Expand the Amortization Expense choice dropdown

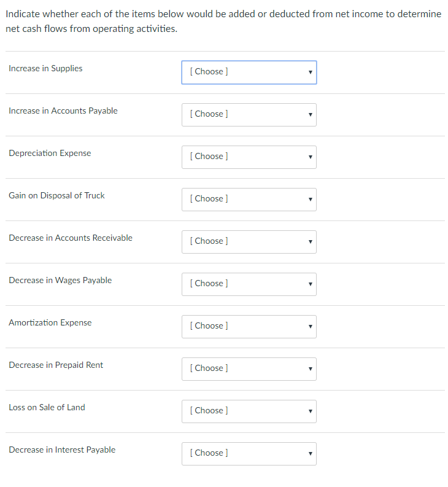point(249,326)
